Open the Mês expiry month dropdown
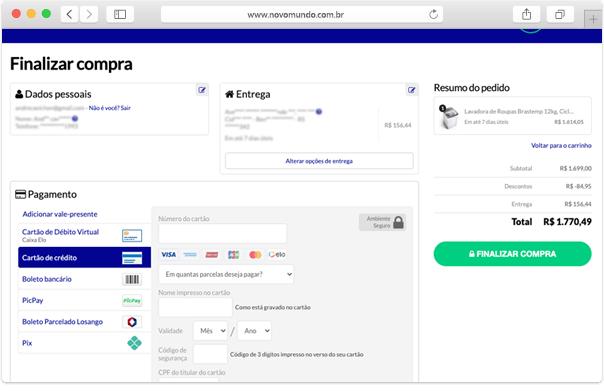The image size is (604, 391). [x=210, y=331]
